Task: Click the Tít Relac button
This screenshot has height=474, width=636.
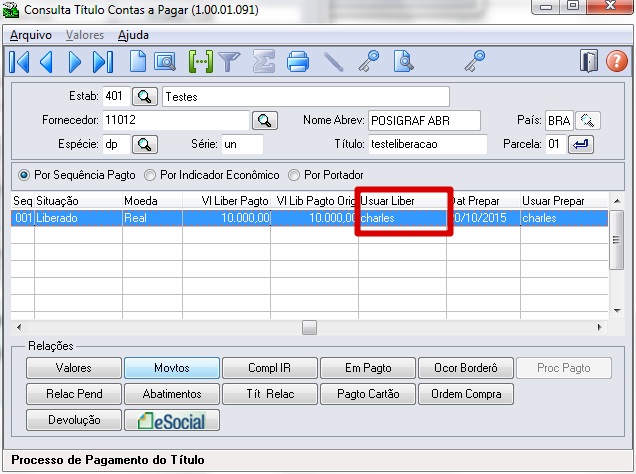Action: pos(270,394)
